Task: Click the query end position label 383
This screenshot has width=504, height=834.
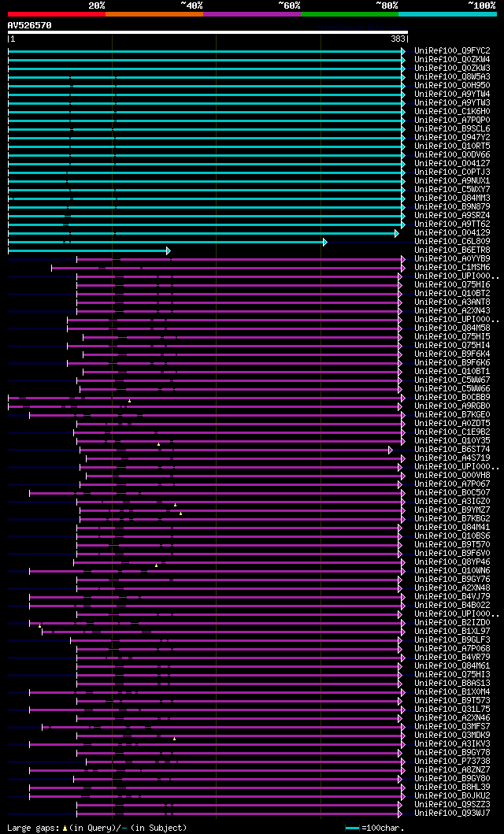Action: click(398, 39)
